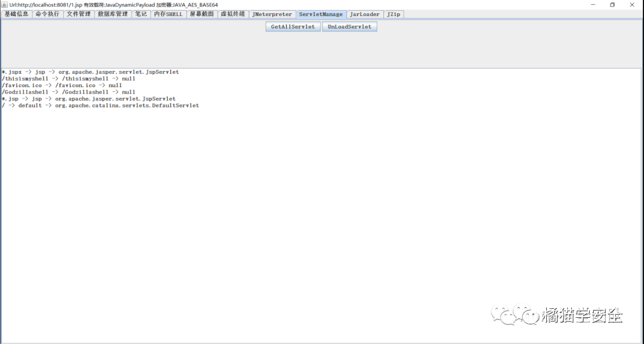
Task: Open the 文件管理 tab
Action: [79, 14]
